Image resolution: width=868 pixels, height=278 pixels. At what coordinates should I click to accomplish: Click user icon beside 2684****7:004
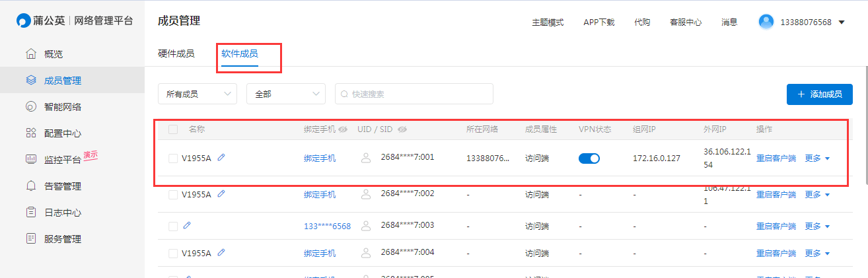366,252
